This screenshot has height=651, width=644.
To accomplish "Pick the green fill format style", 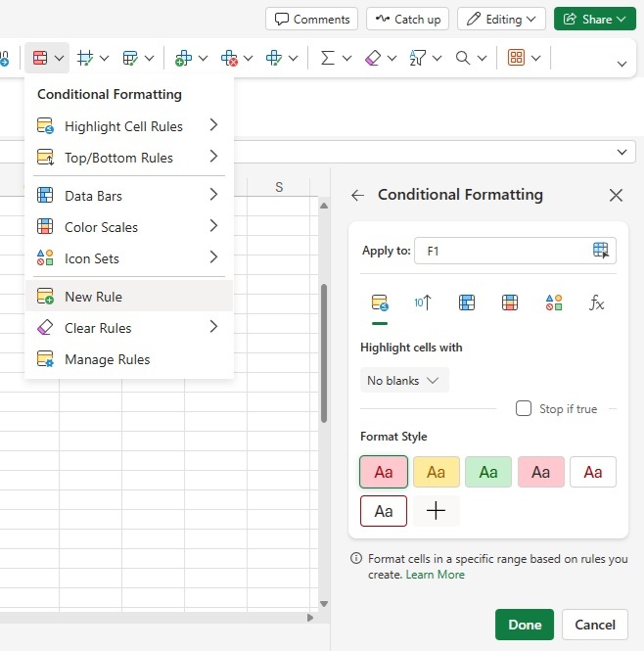I will (x=488, y=472).
